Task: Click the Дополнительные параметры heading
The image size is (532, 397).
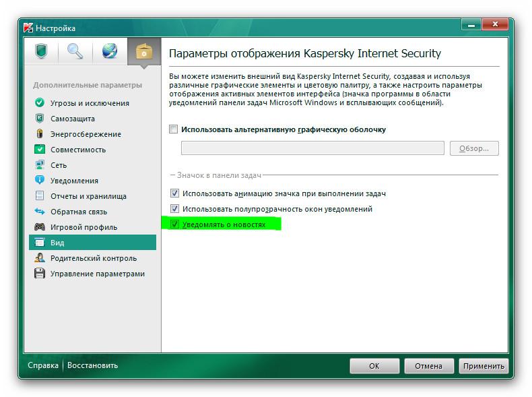Action: (88, 85)
